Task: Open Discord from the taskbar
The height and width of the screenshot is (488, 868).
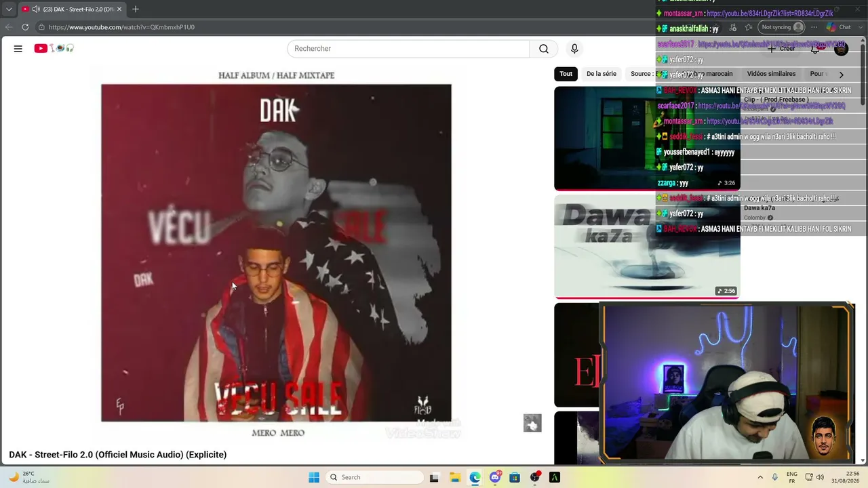Action: pyautogui.click(x=495, y=477)
